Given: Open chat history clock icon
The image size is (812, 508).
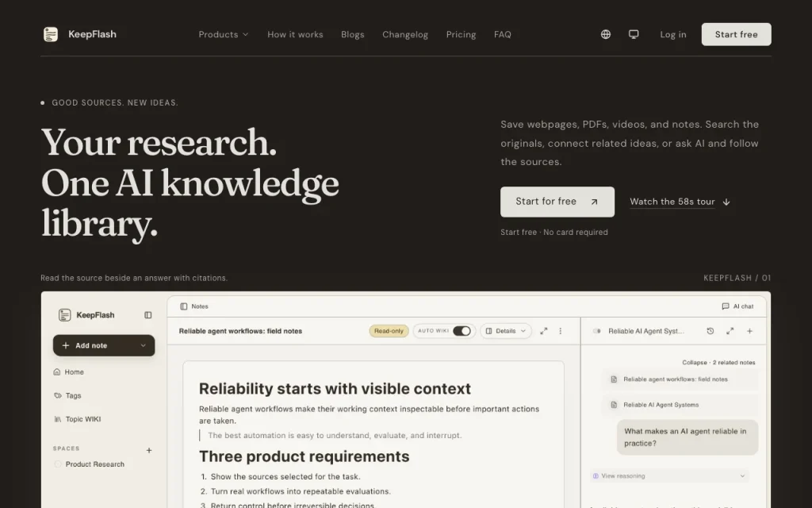Looking at the screenshot, I should 710,331.
